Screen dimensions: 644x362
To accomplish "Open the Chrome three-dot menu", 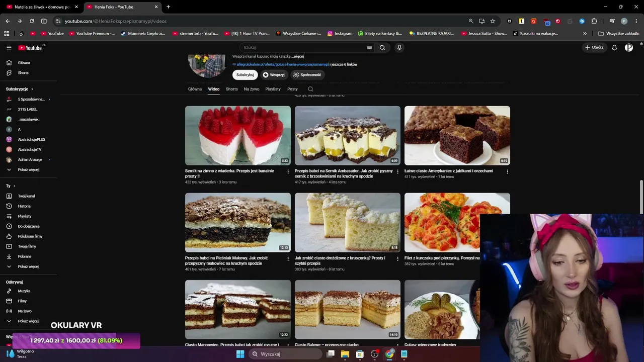I will coord(636,21).
